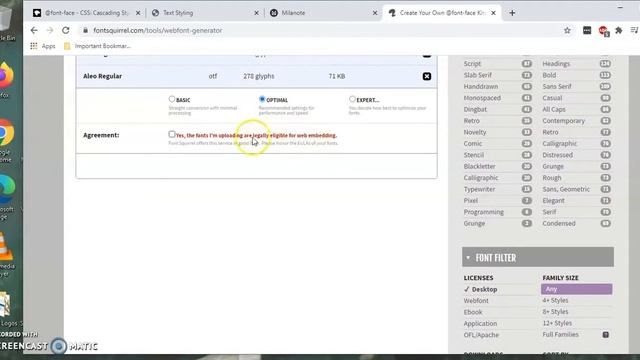Screen dimensions: 640x360
Task: Click the address bar URL field
Action: tap(318, 30)
